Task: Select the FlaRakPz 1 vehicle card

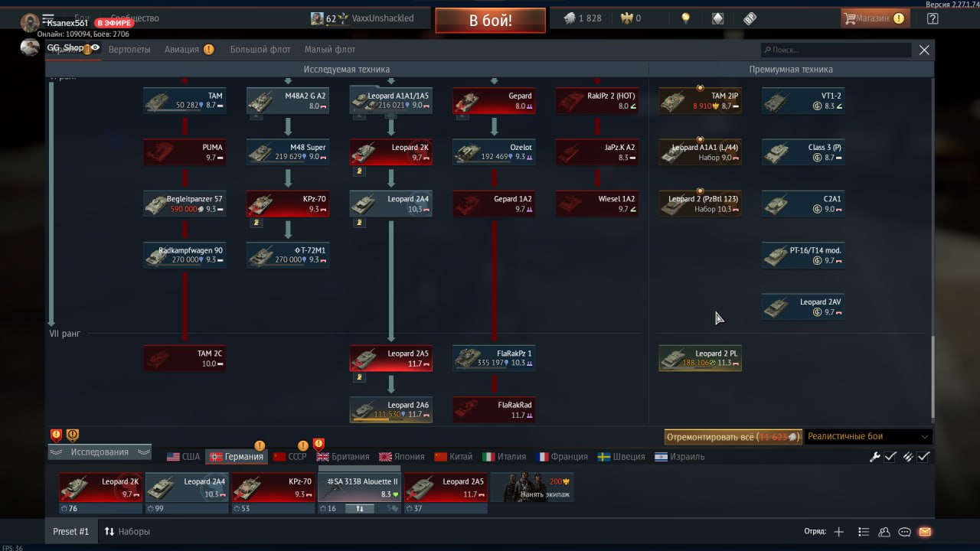Action: coord(494,358)
